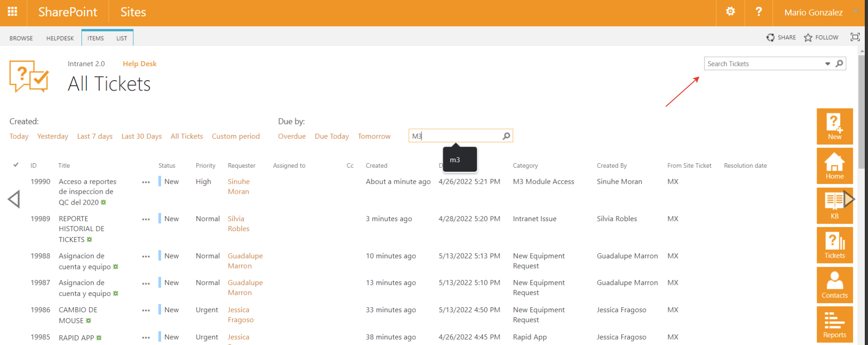Open the HELPDESK ribbon tab
Screen dimensions: 868x345
[60, 38]
